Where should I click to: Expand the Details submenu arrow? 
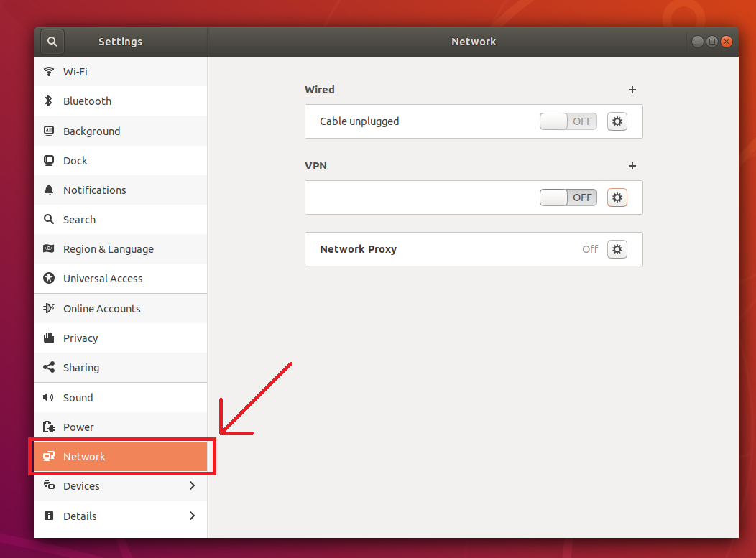(192, 516)
